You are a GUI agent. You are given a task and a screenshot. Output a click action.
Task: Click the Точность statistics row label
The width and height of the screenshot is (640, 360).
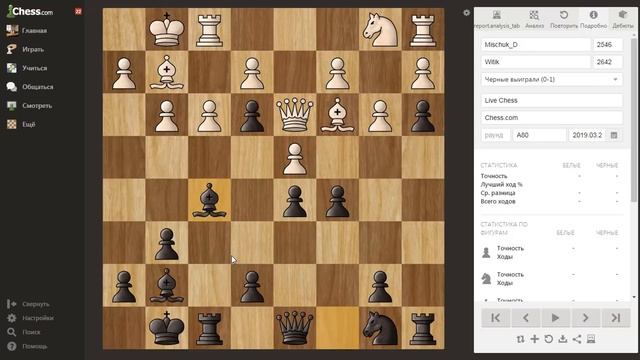[x=494, y=176]
